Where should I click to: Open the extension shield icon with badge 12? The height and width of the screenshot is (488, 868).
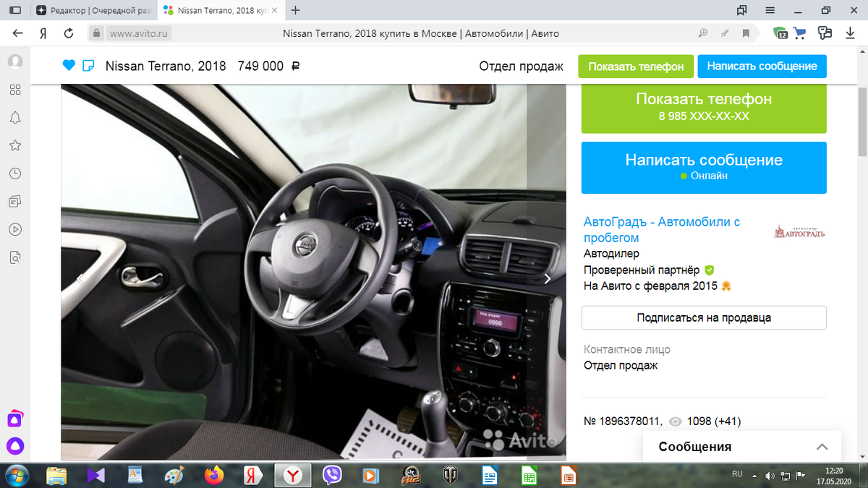click(x=780, y=33)
